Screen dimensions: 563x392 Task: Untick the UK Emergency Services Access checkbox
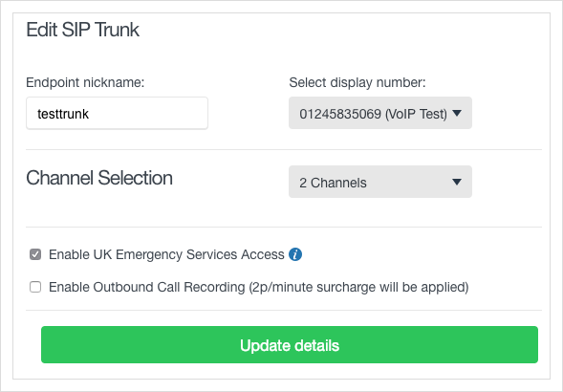point(35,254)
